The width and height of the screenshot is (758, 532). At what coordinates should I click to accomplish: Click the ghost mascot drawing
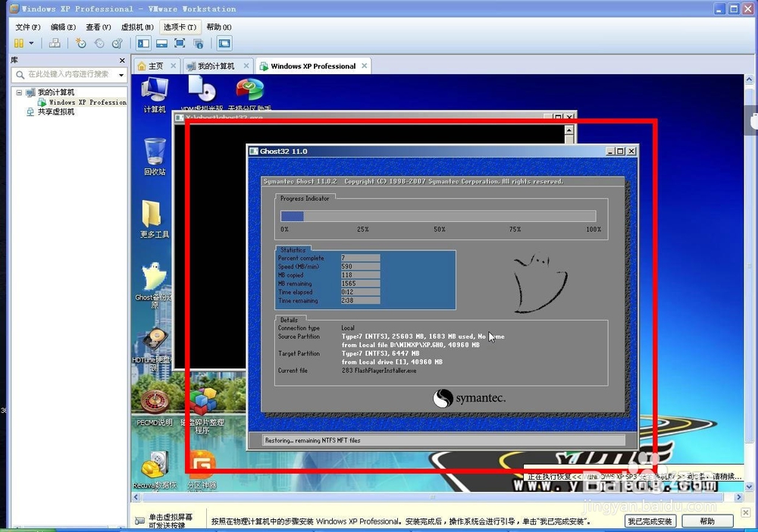pyautogui.click(x=540, y=283)
